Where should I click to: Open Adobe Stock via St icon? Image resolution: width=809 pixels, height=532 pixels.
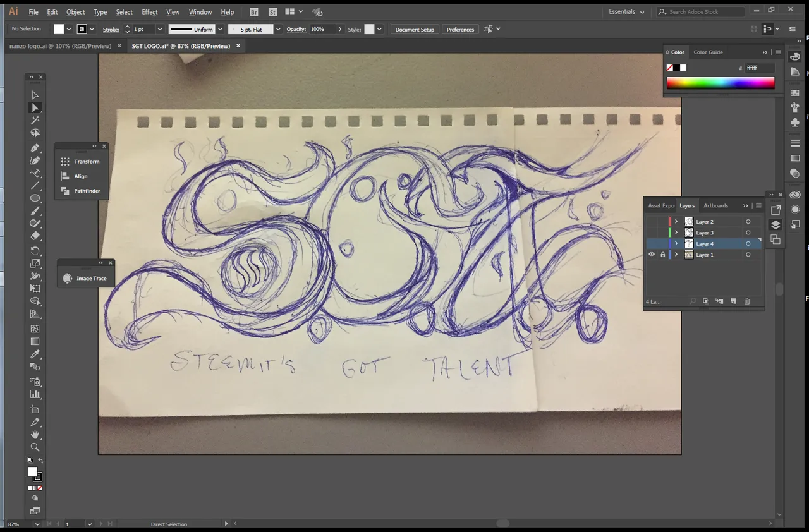point(272,12)
